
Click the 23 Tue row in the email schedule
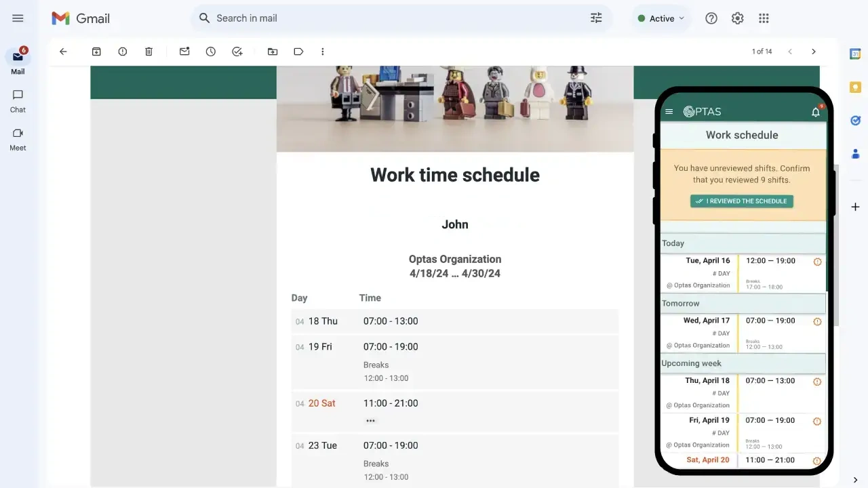tap(455, 460)
